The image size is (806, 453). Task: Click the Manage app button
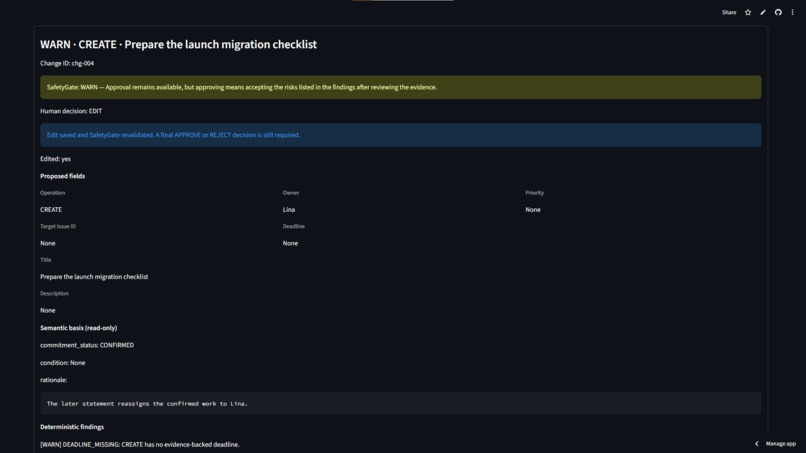(x=780, y=443)
